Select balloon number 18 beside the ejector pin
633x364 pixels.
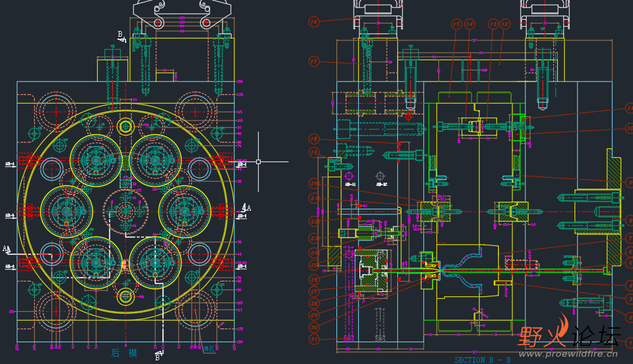click(x=313, y=139)
